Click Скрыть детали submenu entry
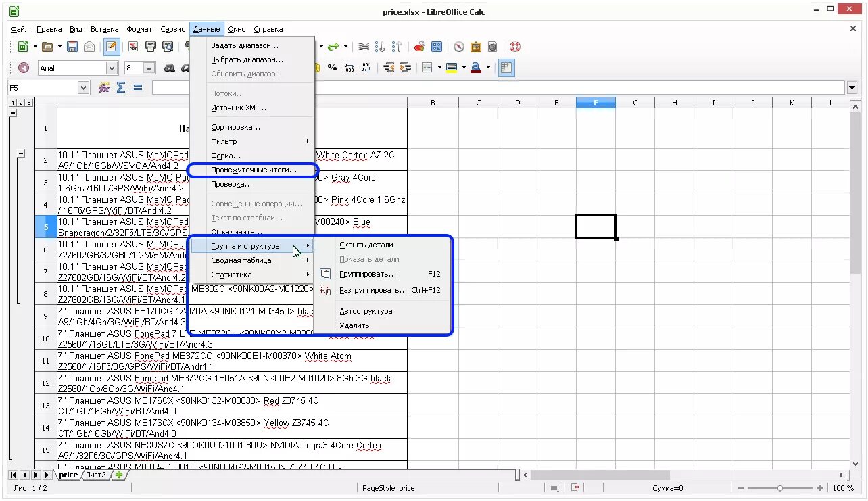Image resolution: width=868 pixels, height=501 pixels. pyautogui.click(x=383, y=245)
